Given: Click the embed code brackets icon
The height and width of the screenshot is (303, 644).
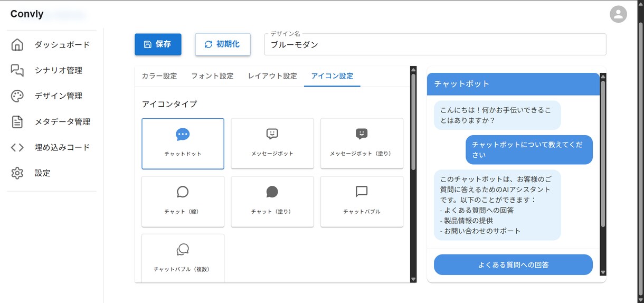Looking at the screenshot, I should point(17,147).
